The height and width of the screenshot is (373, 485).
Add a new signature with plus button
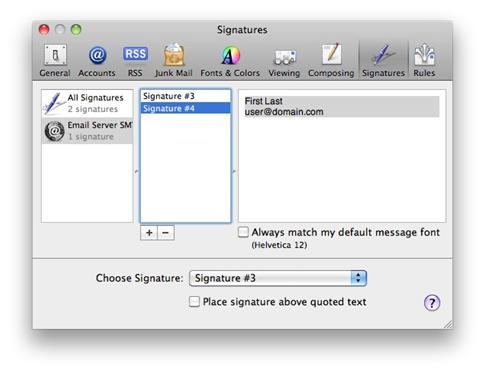[149, 233]
